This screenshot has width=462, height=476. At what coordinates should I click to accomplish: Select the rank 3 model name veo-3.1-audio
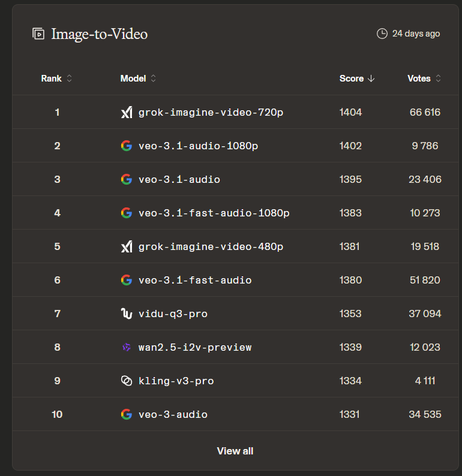[179, 179]
